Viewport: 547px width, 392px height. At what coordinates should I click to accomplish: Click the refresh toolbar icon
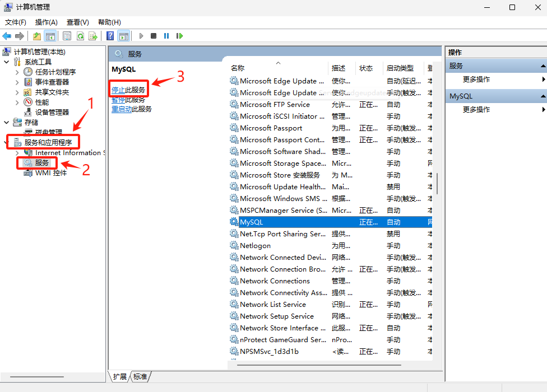click(x=80, y=36)
